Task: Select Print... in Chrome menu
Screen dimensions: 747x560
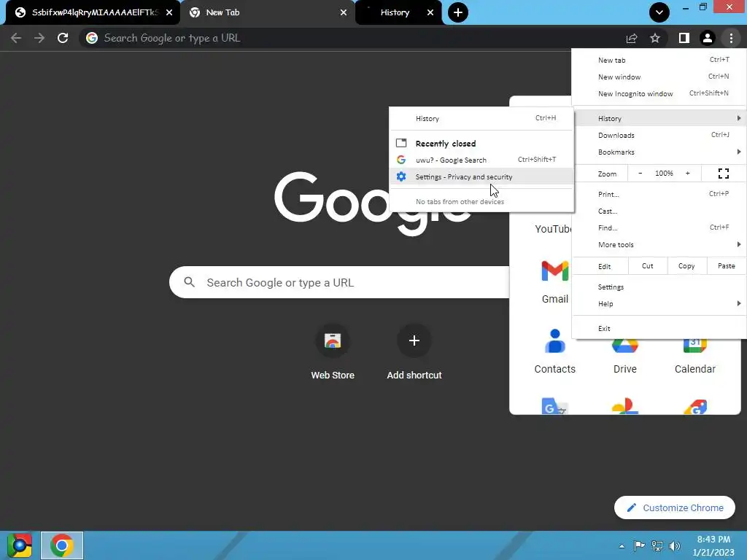Action: coord(659,194)
